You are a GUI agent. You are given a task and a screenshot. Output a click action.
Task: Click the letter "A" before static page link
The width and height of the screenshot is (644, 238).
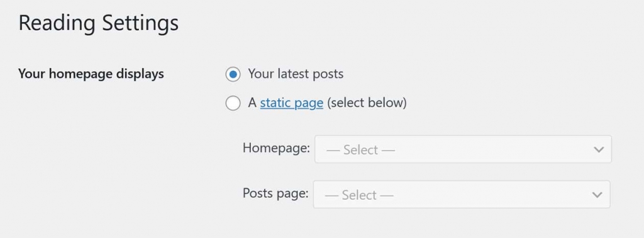point(252,102)
